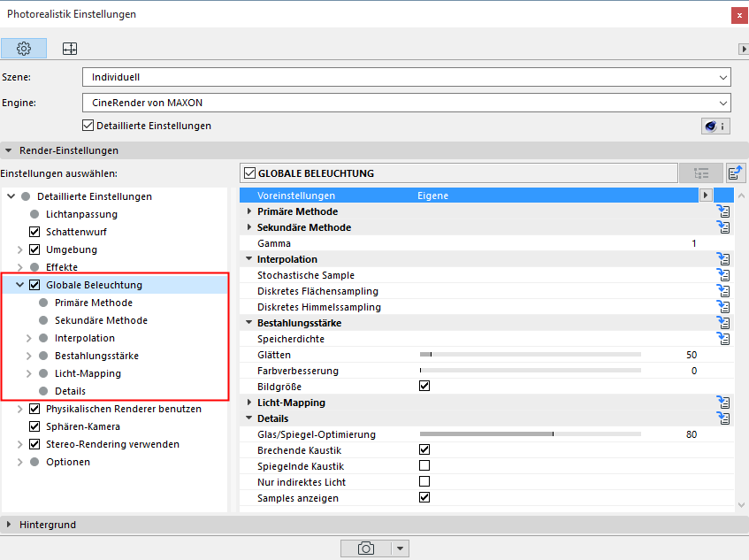Viewport: 749px width, 560px height.
Task: Click the gray dot beside tree item Details
Action: tap(43, 391)
